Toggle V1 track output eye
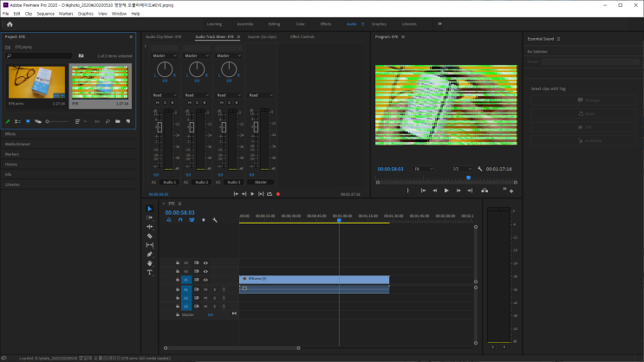Image resolution: width=644 pixels, height=362 pixels. point(205,280)
